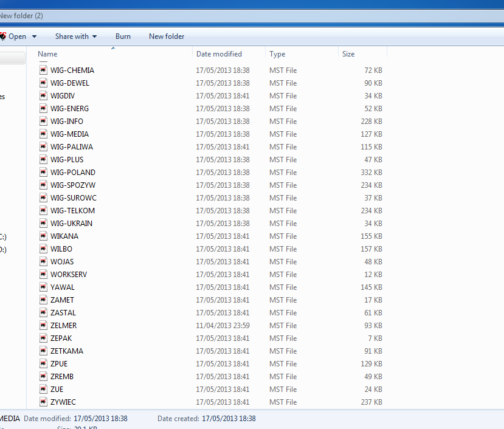Click the WIG-UKRAIN file icon
Viewport: 504px width, 429px height.
pos(43,224)
